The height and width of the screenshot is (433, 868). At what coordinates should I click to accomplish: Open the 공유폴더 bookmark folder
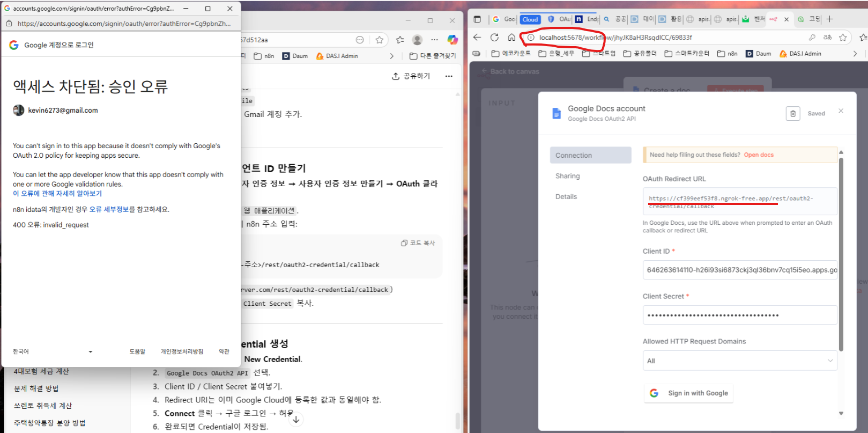(640, 54)
